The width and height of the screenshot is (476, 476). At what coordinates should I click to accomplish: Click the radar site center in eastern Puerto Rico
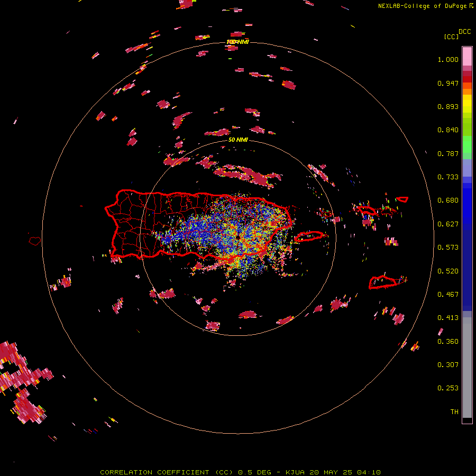pos(238,236)
